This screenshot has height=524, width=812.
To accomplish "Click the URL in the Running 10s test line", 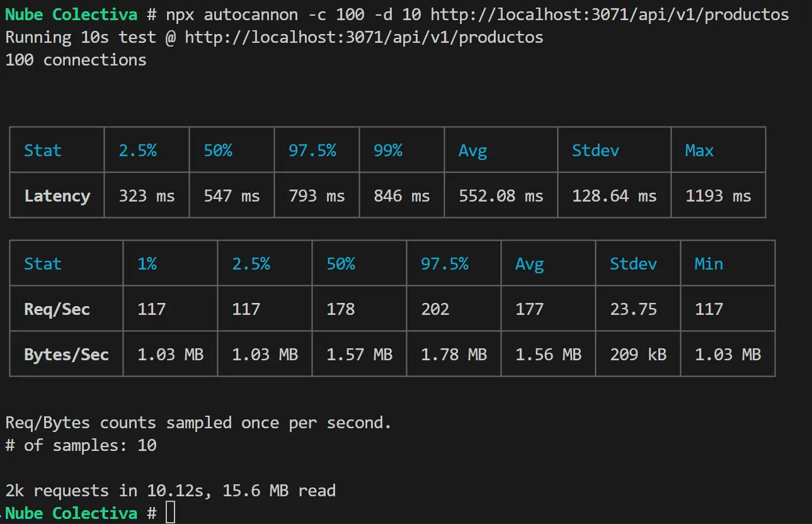I will point(363,37).
